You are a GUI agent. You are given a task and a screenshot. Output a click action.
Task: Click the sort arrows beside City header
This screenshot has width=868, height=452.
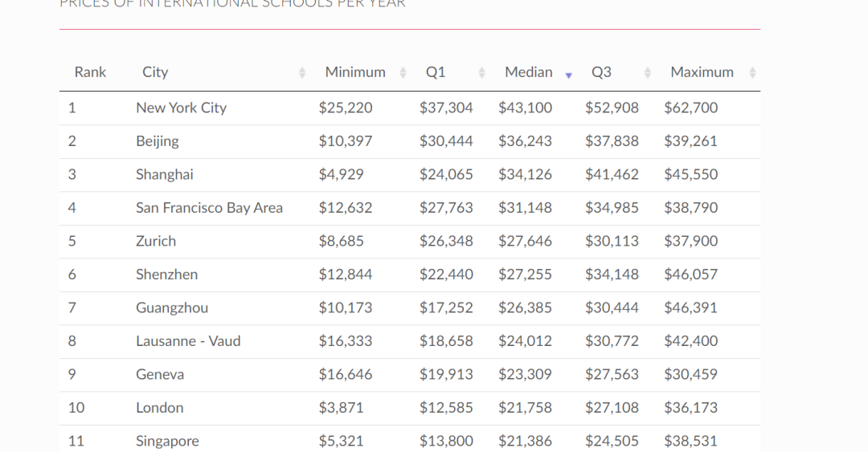coord(302,72)
